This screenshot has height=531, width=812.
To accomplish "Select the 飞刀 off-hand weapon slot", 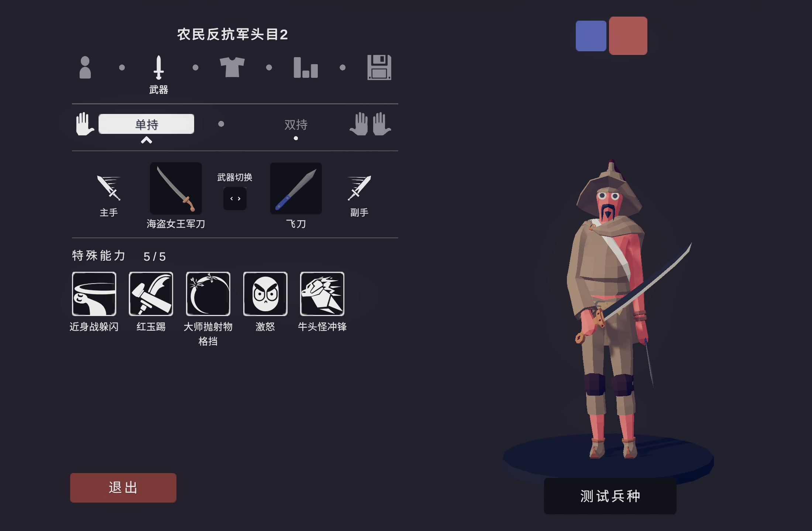I will click(x=296, y=188).
